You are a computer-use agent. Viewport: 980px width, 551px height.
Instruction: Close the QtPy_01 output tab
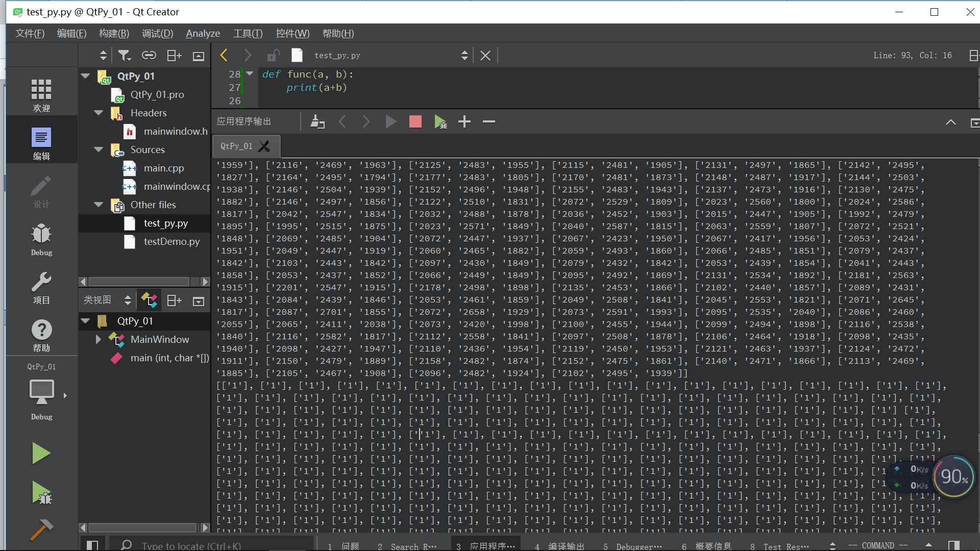point(264,146)
